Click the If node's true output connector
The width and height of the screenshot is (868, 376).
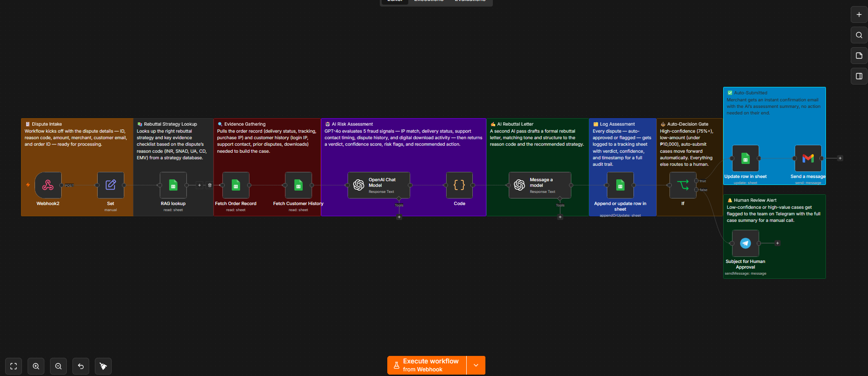697,181
